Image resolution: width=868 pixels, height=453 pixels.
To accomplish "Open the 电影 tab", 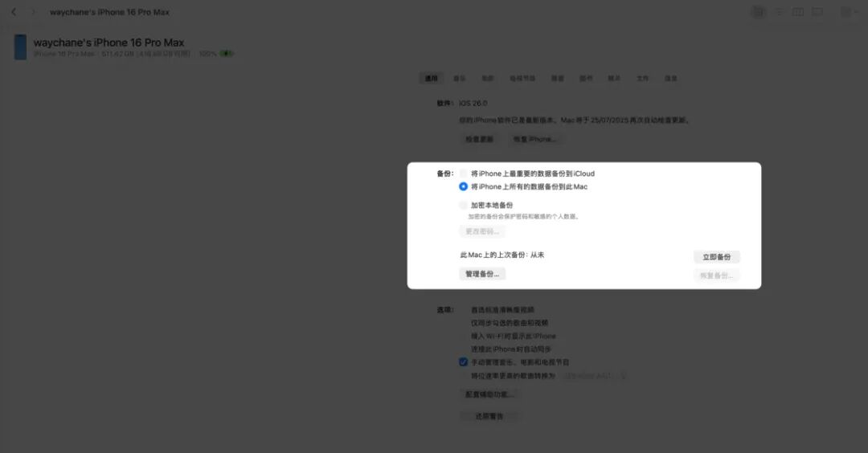I will [x=488, y=79].
